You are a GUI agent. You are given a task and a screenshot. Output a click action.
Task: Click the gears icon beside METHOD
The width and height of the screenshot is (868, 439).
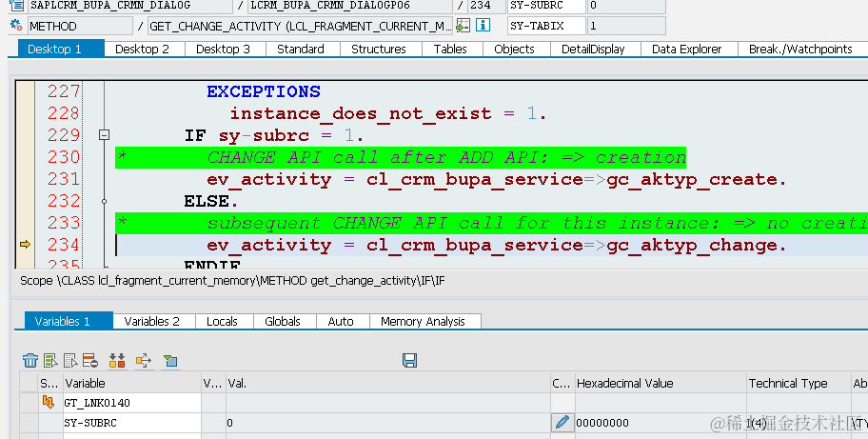pos(16,26)
